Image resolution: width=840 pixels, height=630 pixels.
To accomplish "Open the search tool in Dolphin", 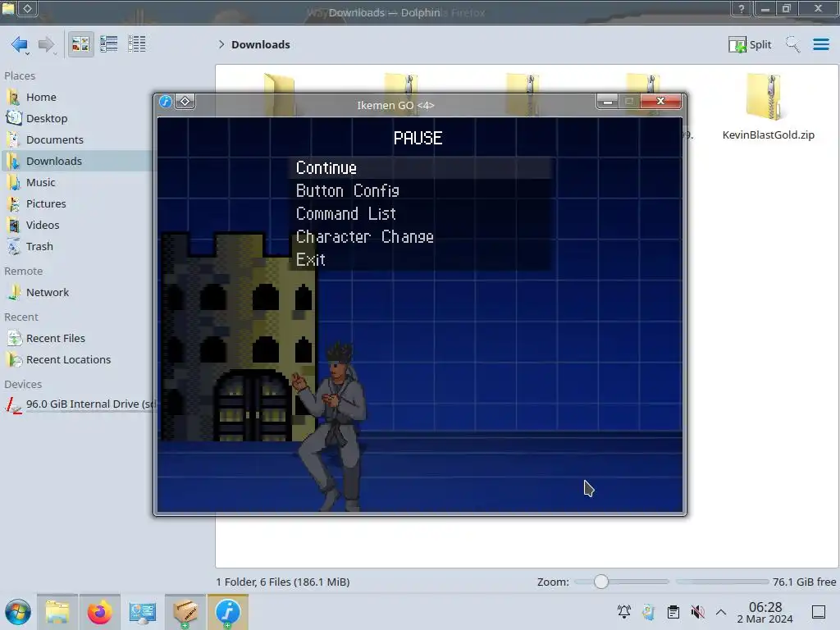I will 792,44.
